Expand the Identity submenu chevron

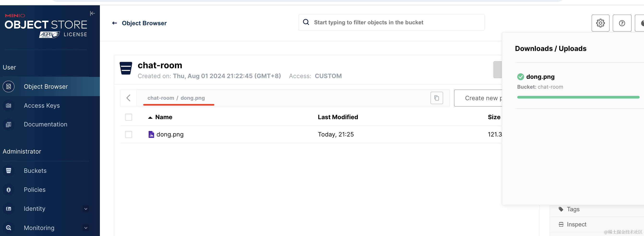tap(86, 209)
